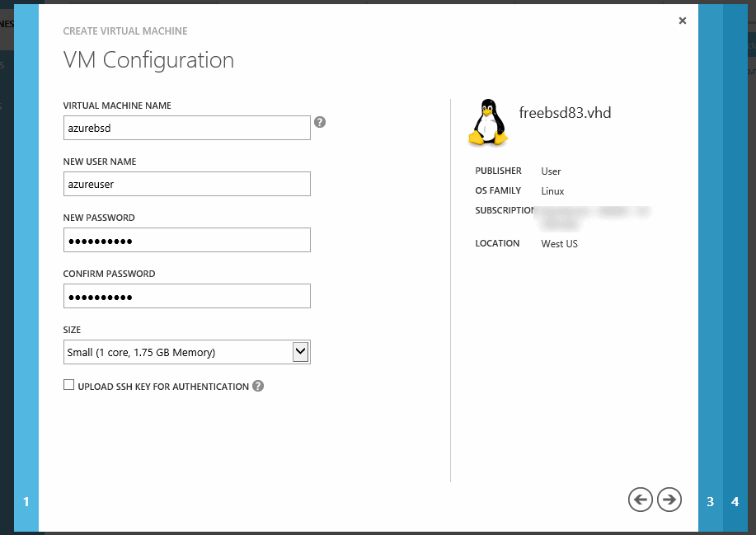Jump to wizard step 3 tab
756x535 pixels.
tap(710, 501)
